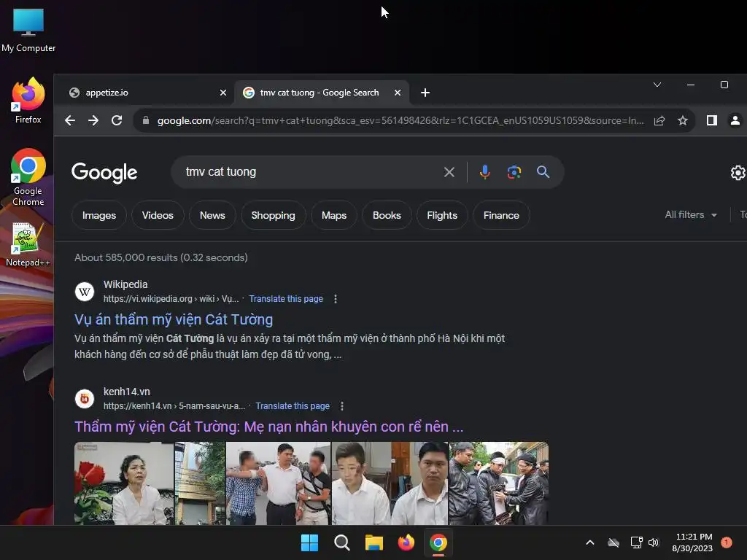
Task: Open the Vụ án thẩm mỹ viện Cát Tường result
Action: click(174, 319)
